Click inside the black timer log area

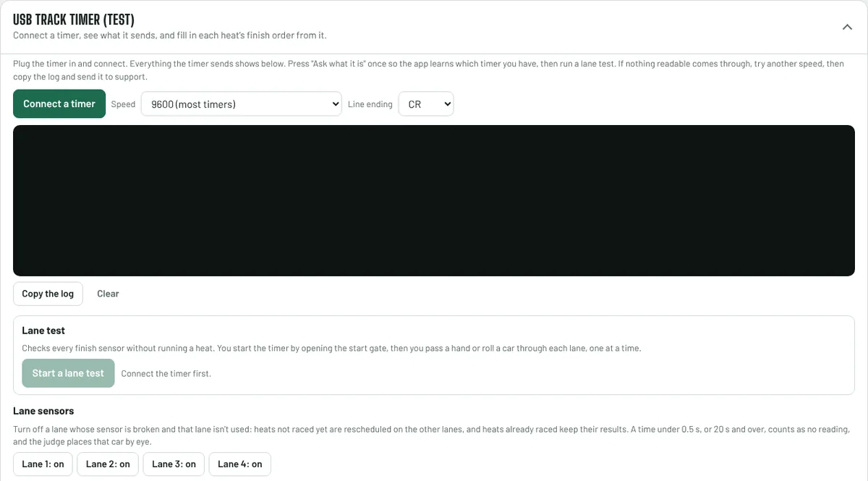[x=434, y=200]
